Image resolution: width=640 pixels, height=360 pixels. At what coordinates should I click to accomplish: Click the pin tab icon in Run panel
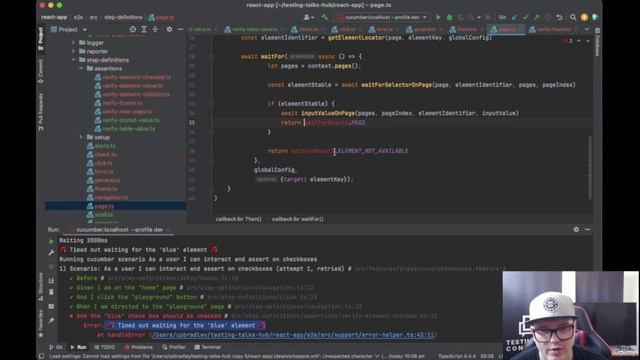(x=51, y=321)
